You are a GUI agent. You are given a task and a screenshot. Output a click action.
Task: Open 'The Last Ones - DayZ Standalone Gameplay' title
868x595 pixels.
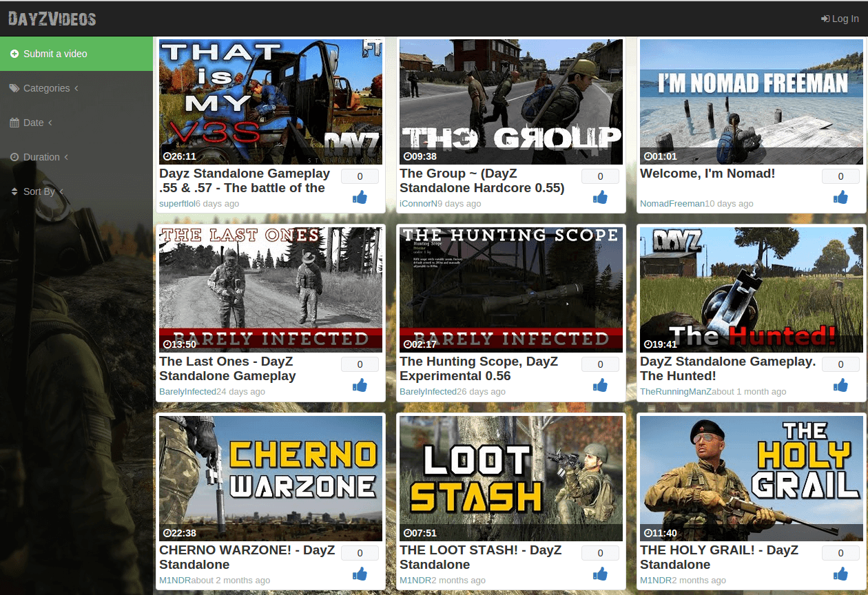227,368
